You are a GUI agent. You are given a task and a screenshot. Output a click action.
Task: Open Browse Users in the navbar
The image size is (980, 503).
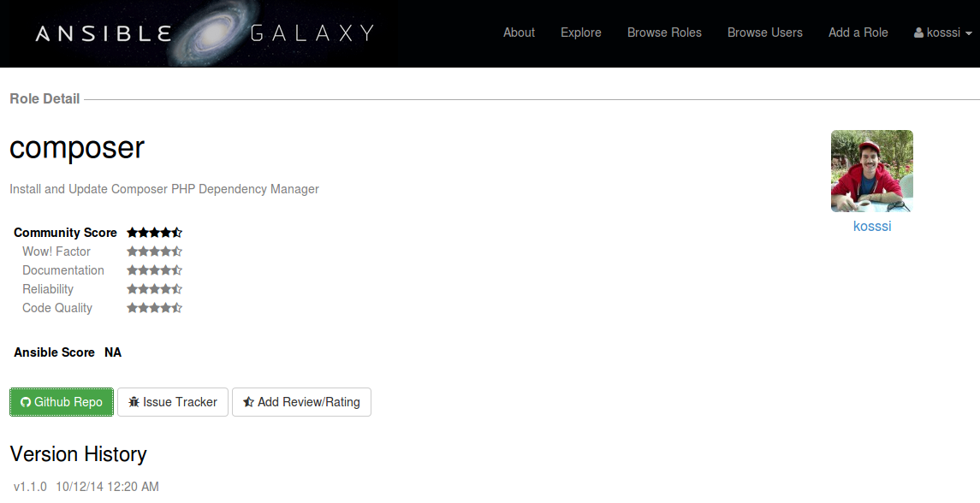click(765, 33)
